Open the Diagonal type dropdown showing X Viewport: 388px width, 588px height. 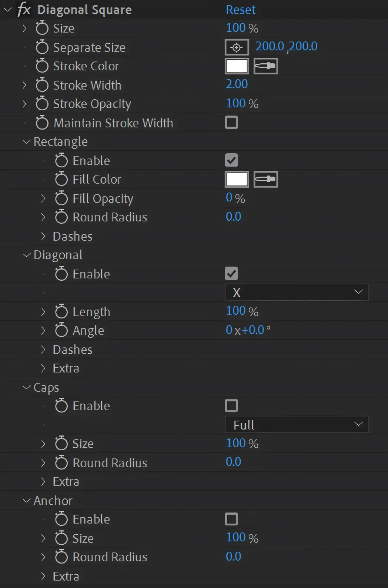point(297,292)
